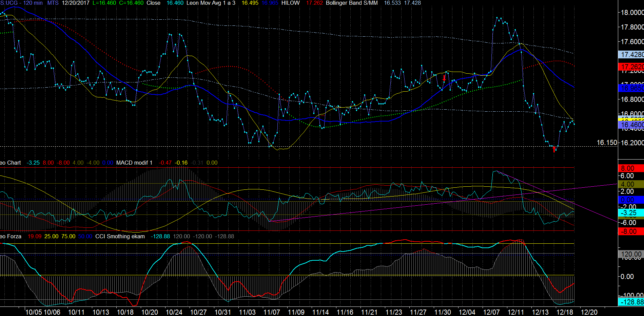Click the 10/24 date on the time axis
Screen dimensions: 644x316
pos(174,312)
